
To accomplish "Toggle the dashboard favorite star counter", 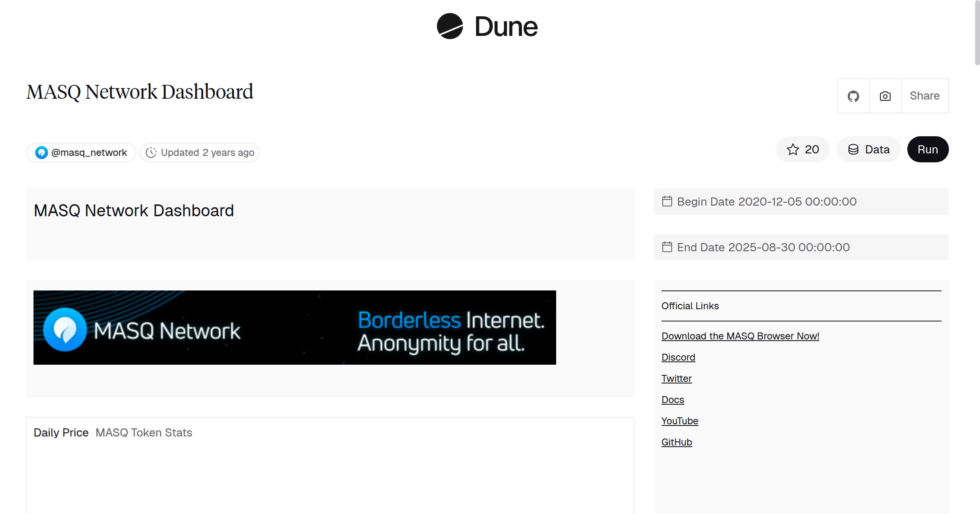I will (x=802, y=149).
